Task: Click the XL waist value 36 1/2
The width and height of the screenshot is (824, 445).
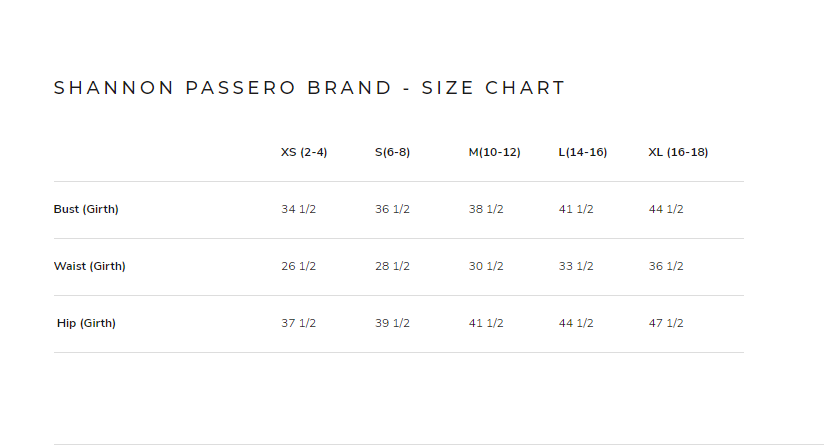Action: click(x=666, y=266)
